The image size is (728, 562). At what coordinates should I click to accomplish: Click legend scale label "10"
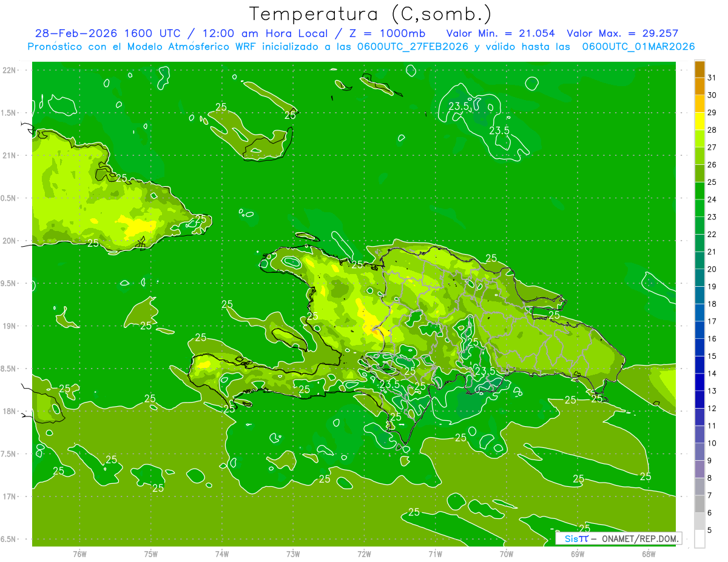pos(712,443)
